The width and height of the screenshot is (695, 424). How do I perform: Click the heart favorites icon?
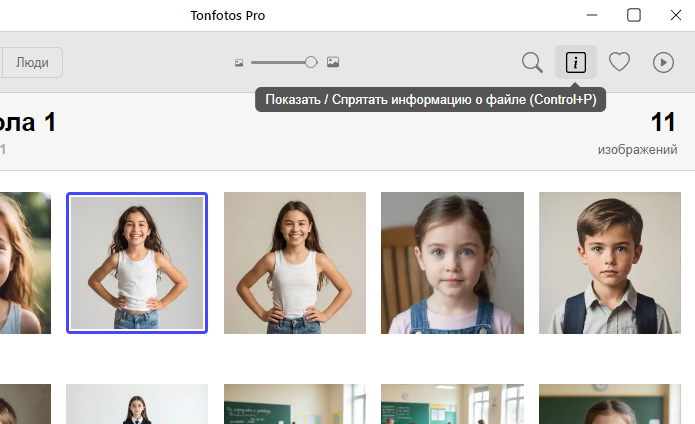620,62
